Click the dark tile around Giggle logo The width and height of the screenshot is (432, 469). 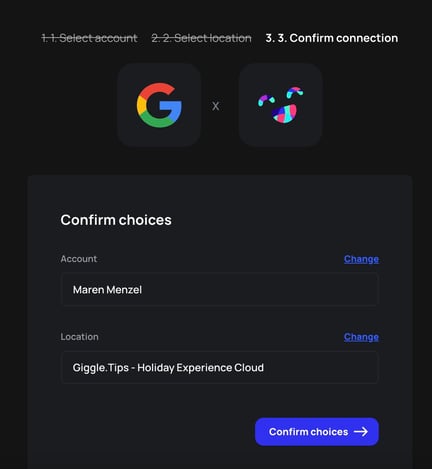[x=280, y=105]
